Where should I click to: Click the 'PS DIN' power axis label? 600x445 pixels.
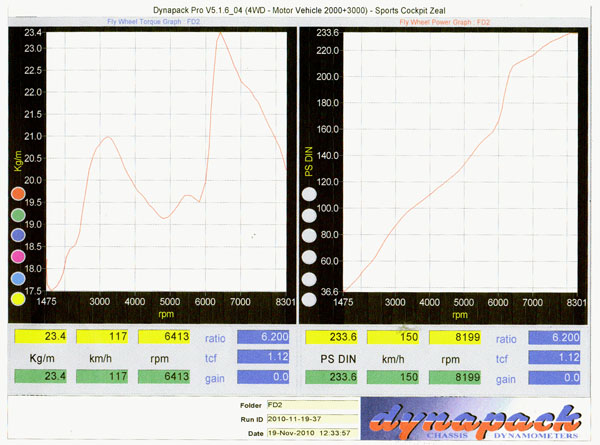[x=308, y=161]
